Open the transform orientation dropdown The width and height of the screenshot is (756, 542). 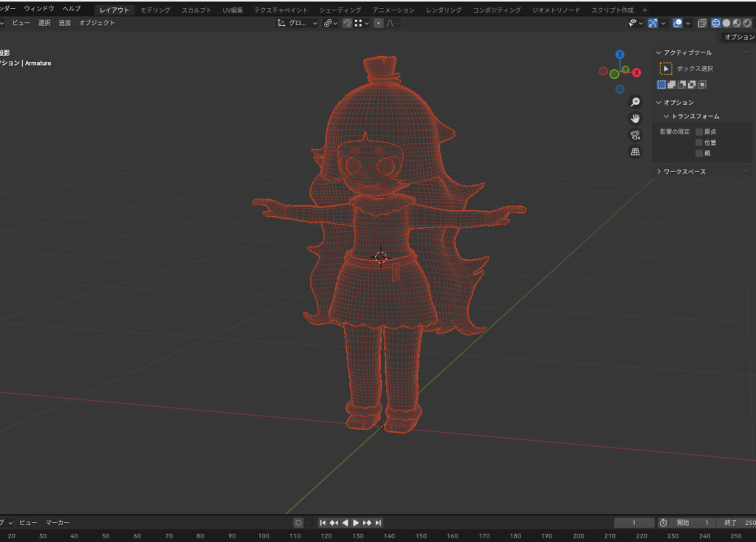[298, 23]
